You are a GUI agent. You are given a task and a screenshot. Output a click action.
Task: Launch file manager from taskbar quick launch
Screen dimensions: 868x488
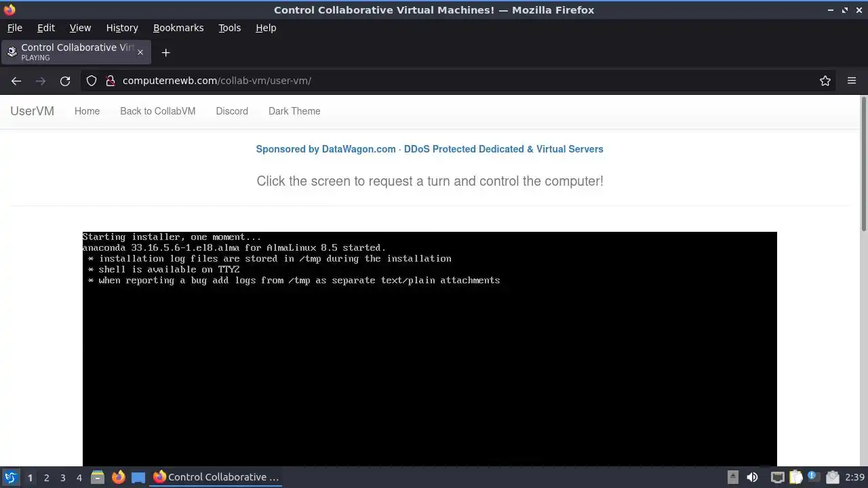(97, 477)
